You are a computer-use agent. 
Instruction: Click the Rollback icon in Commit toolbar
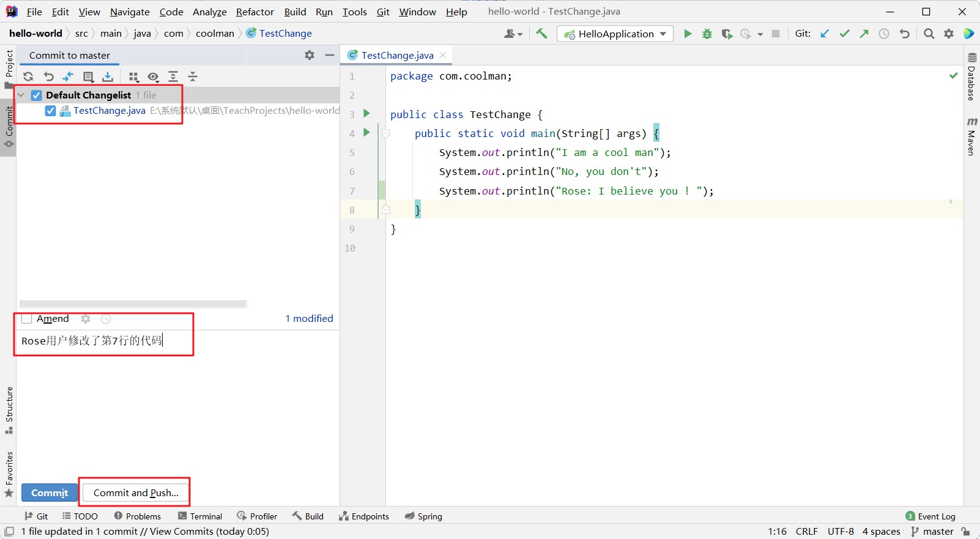[x=48, y=76]
